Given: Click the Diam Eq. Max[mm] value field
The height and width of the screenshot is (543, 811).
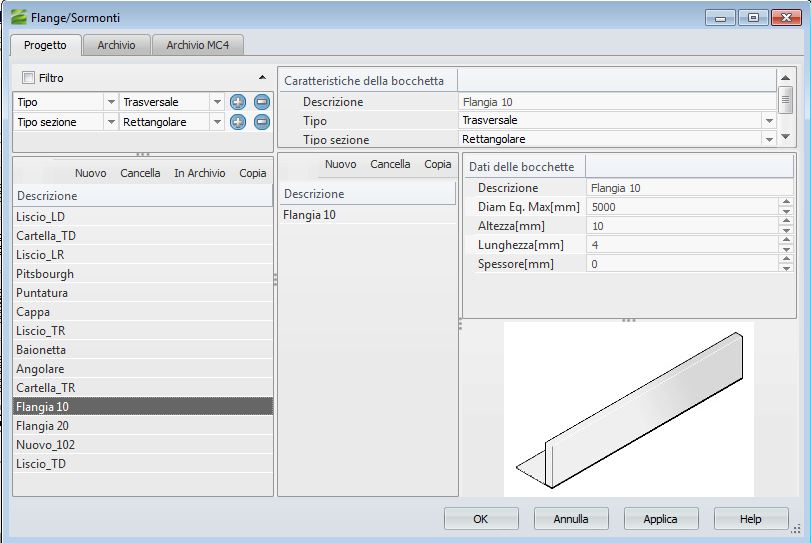Looking at the screenshot, I should pos(682,207).
